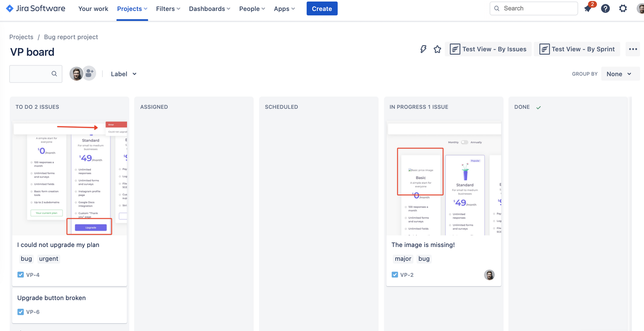Viewport: 644px width, 331px height.
Task: Open the Apps menu
Action: [284, 9]
